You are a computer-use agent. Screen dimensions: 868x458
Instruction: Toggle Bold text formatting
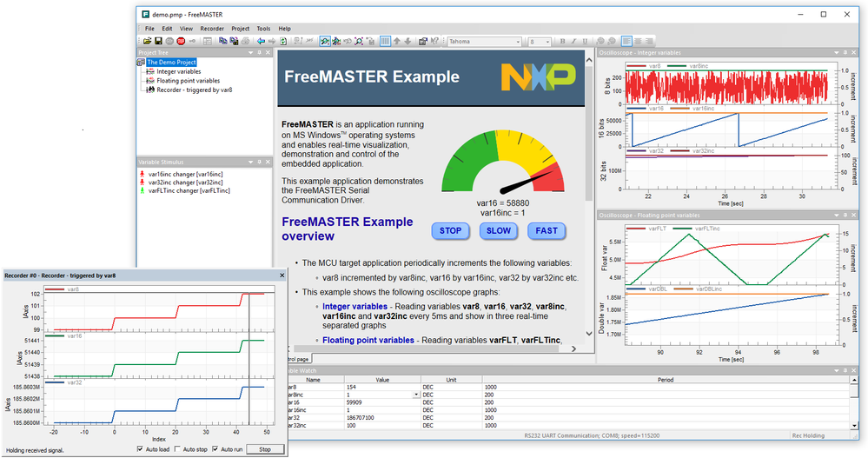coord(562,41)
